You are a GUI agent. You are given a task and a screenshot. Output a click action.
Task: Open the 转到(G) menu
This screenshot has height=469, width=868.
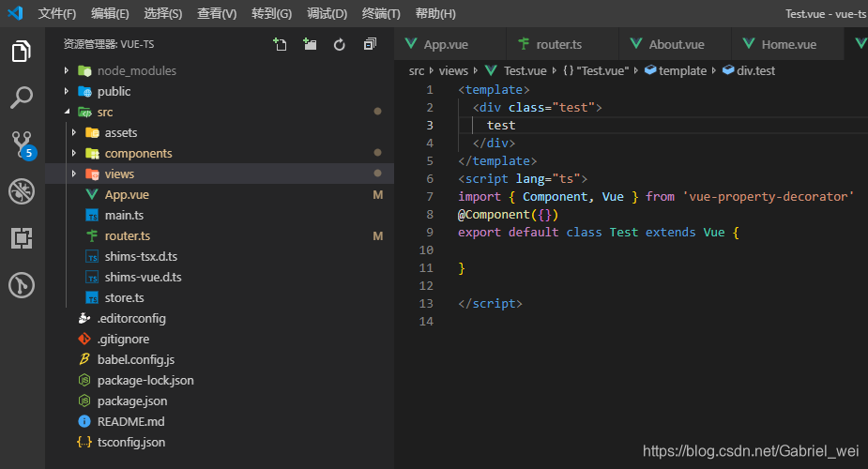(272, 13)
